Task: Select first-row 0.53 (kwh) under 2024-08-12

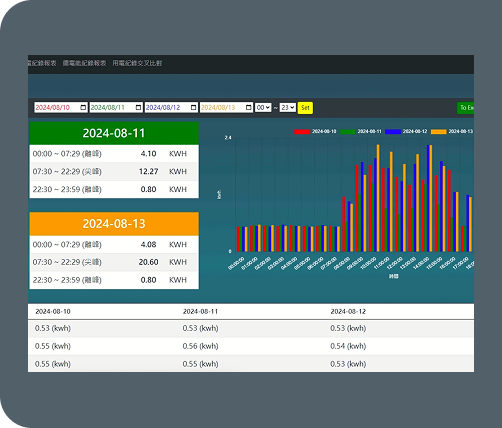Action: click(348, 328)
